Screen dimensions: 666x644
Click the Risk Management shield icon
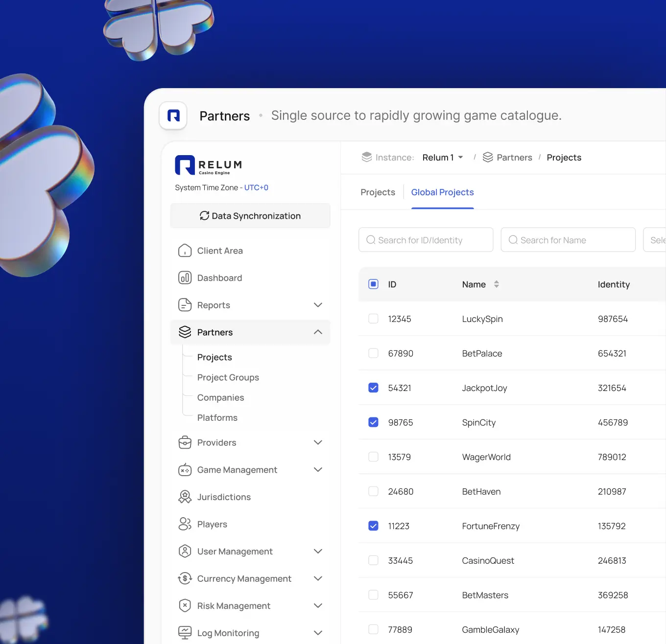[x=185, y=606]
